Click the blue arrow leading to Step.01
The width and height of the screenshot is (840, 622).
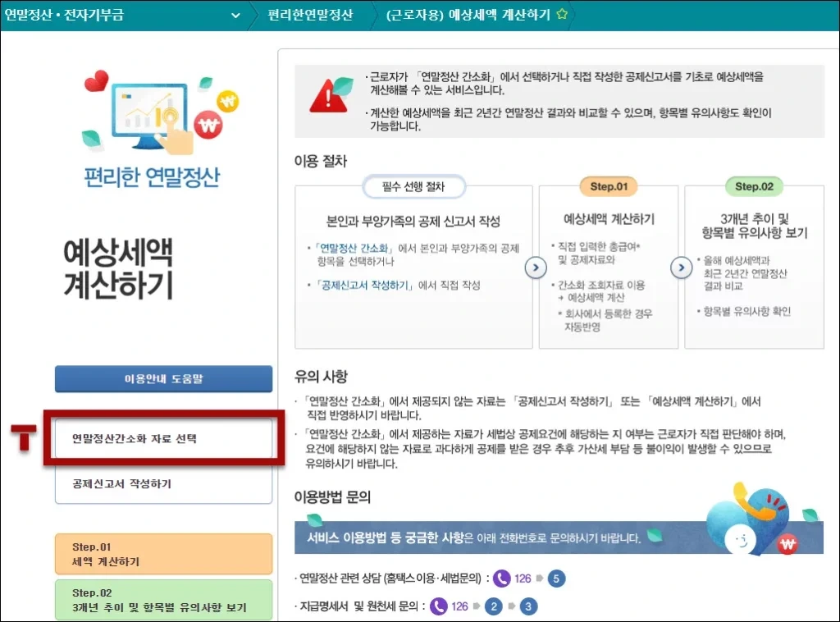pyautogui.click(x=536, y=267)
